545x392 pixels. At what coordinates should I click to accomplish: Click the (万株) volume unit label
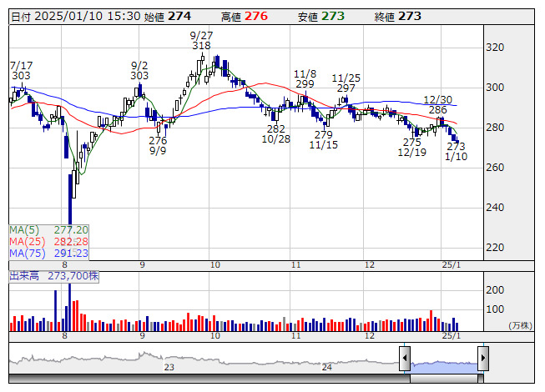point(520,325)
